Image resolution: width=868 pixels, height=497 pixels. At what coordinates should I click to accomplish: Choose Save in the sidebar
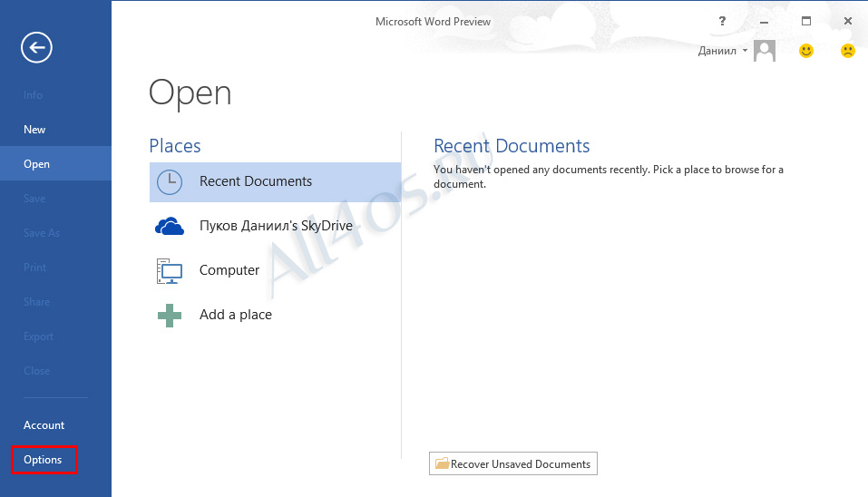click(x=55, y=198)
